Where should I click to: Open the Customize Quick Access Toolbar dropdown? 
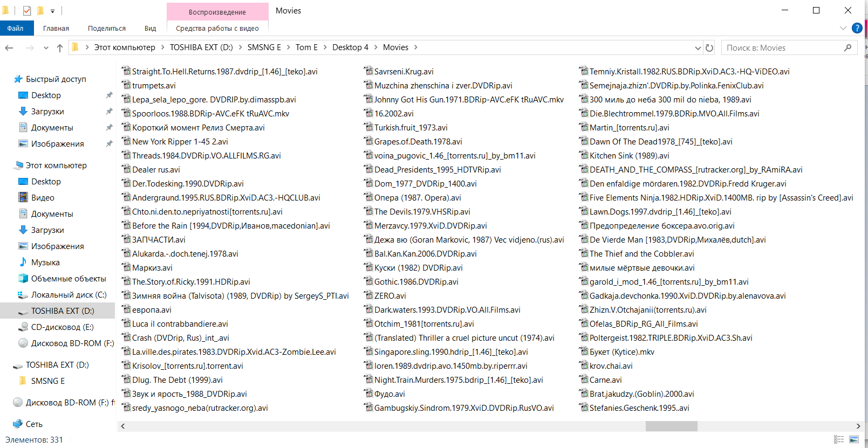coord(52,11)
